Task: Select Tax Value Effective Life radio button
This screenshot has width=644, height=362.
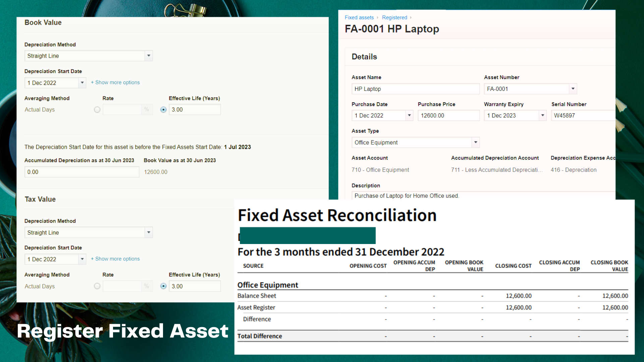Action: pos(163,286)
